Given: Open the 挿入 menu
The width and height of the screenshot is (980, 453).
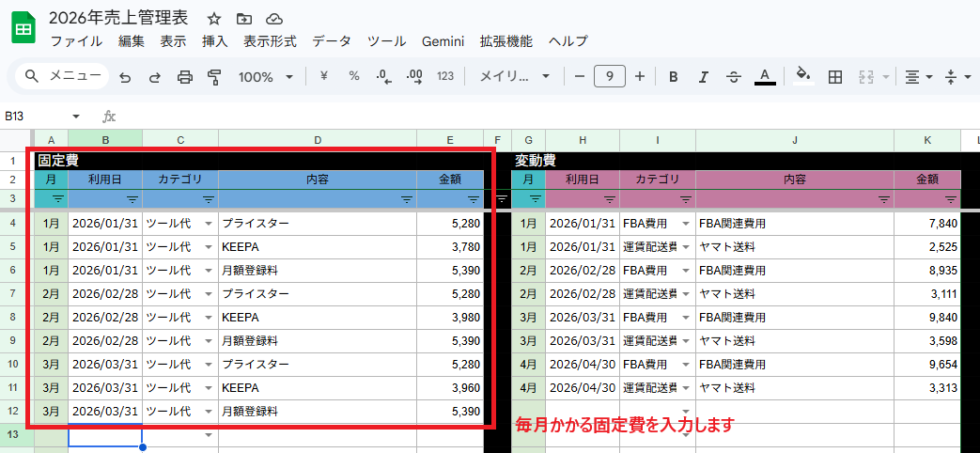Looking at the screenshot, I should point(215,41).
